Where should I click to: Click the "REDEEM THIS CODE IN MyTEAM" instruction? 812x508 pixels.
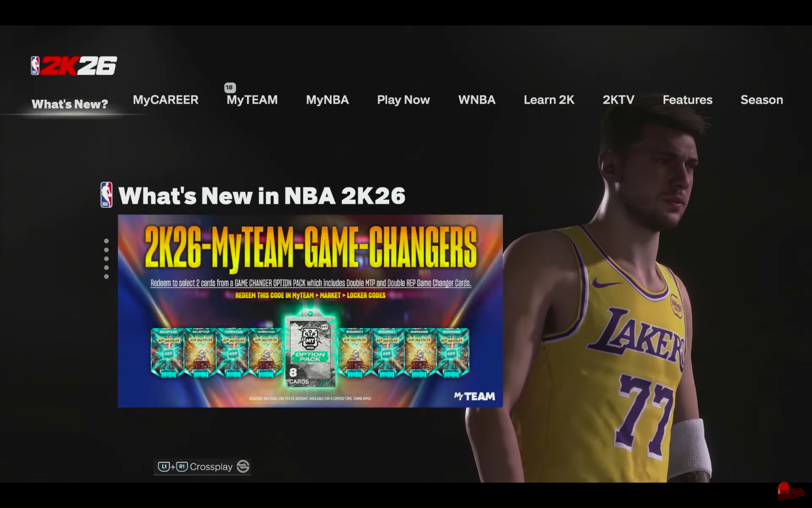pos(310,295)
